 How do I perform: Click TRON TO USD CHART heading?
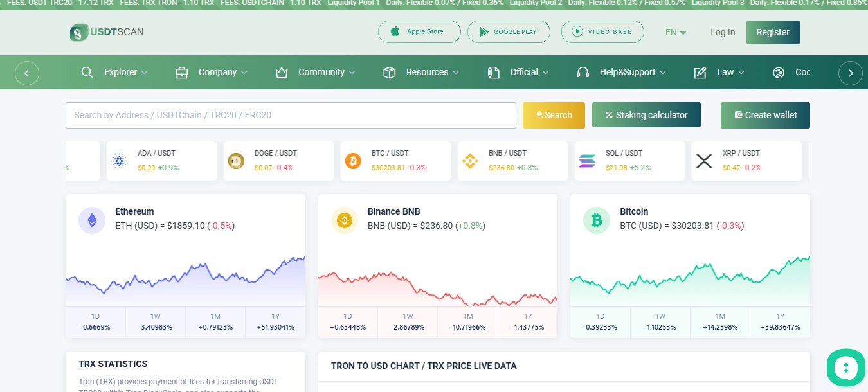pyautogui.click(x=424, y=366)
